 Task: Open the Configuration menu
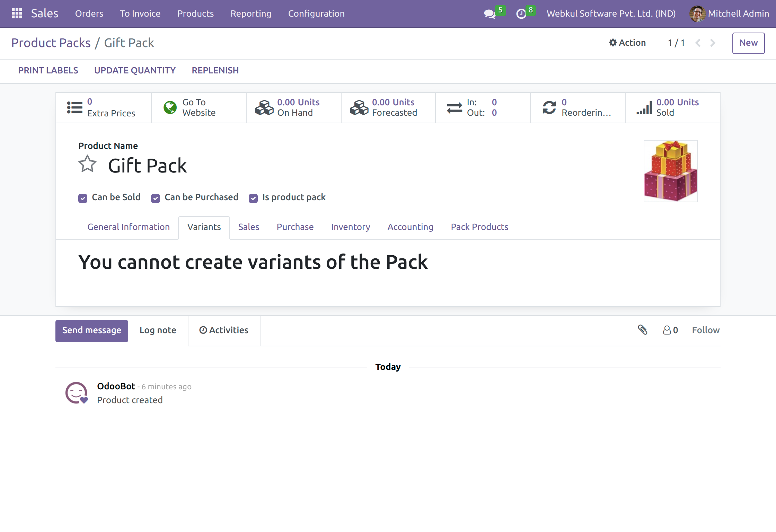316,14
